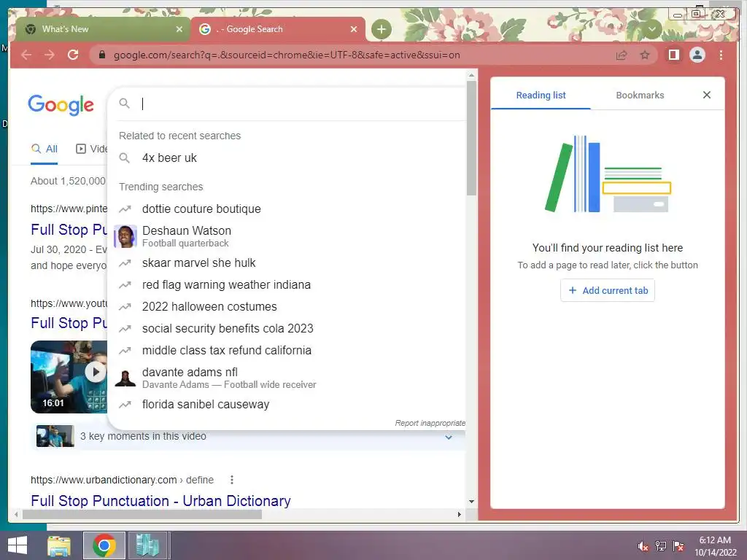The width and height of the screenshot is (747, 560).
Task: Pick 'skaar marvel she hulk' suggestion
Action: pyautogui.click(x=286, y=262)
